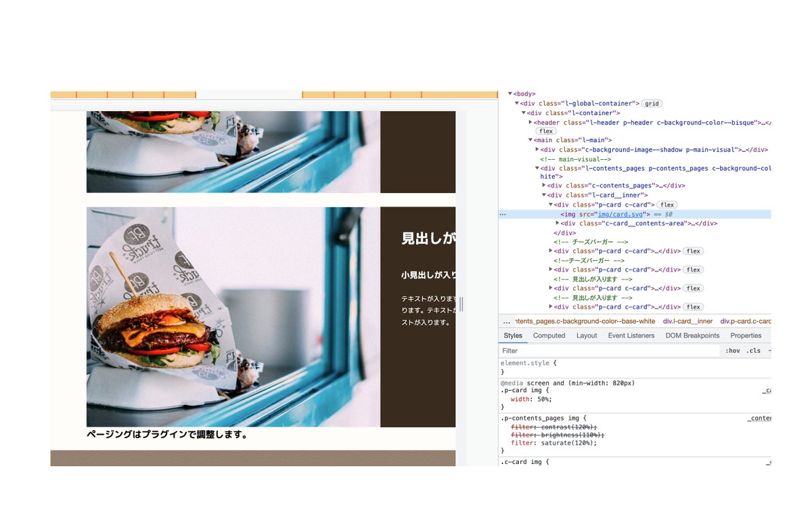This screenshot has width=812, height=508.
Task: Collapse the l-container div node
Action: tap(524, 113)
